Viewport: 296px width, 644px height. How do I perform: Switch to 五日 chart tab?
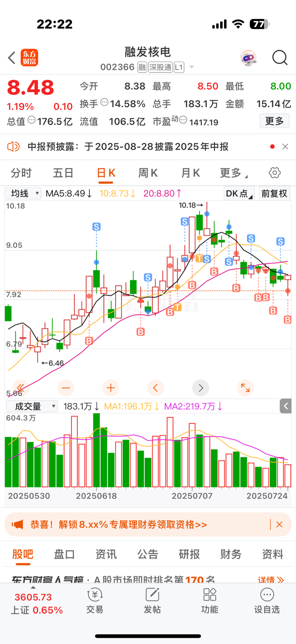point(63,173)
